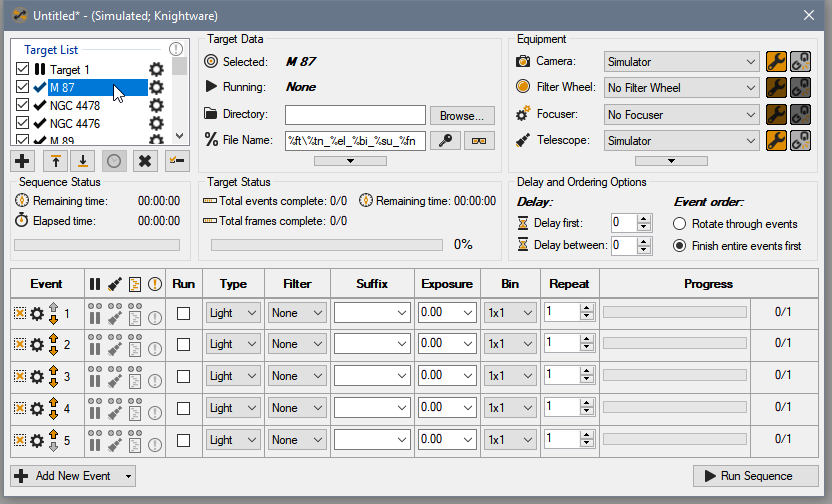Open settings gear for M 87 target
832x504 pixels.
(x=156, y=88)
